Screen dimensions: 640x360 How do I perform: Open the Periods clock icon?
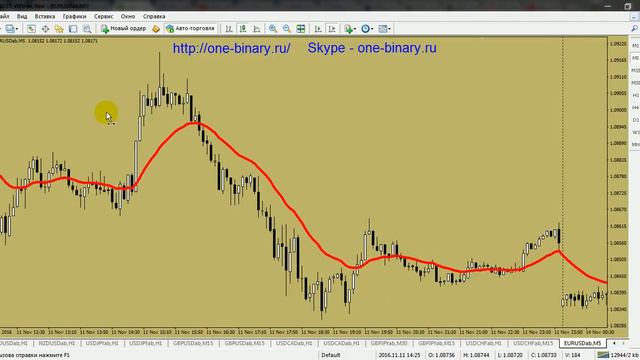click(365, 29)
